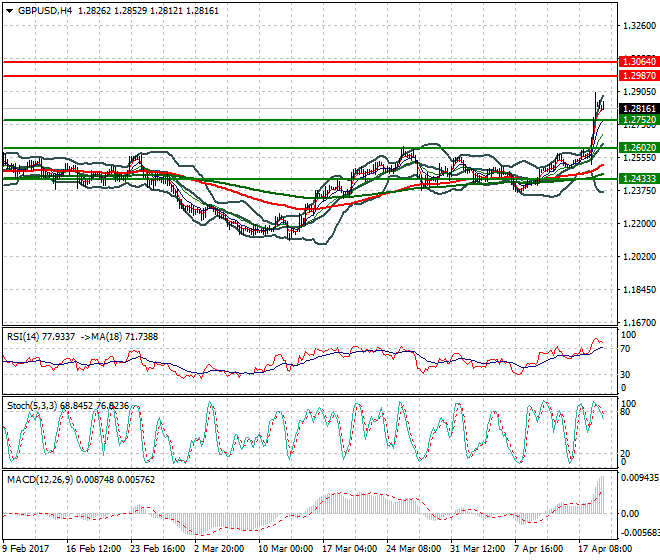
Task: Select the 1.30640 red resistance level label
Action: click(639, 62)
